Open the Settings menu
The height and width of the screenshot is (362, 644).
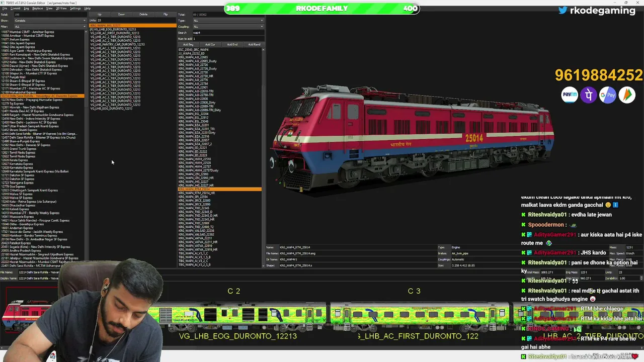pyautogui.click(x=75, y=9)
